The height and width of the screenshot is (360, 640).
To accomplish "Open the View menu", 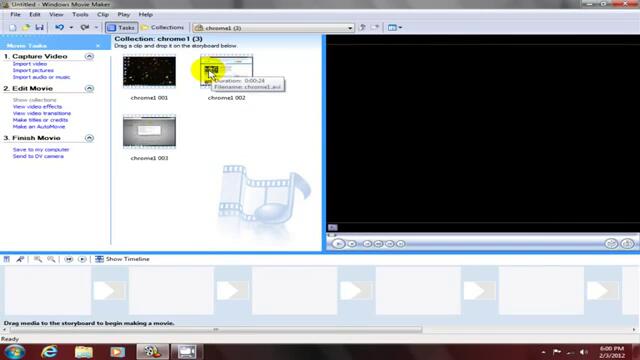I will click(56, 14).
